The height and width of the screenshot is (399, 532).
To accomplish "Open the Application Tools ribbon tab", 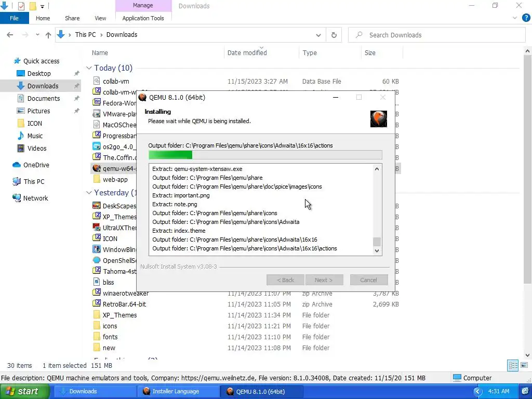I will point(143,18).
